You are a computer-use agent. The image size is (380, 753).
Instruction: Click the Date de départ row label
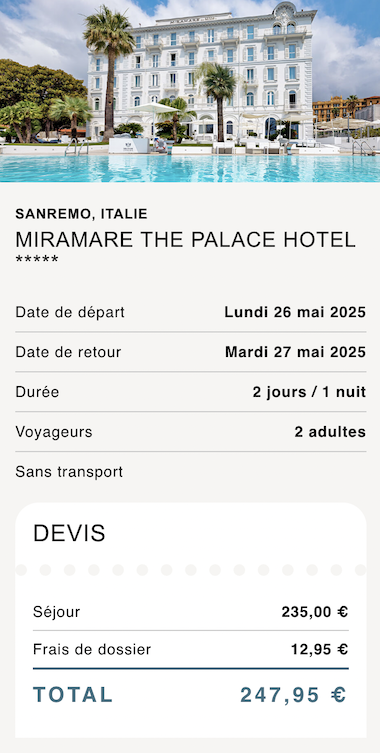click(x=70, y=313)
